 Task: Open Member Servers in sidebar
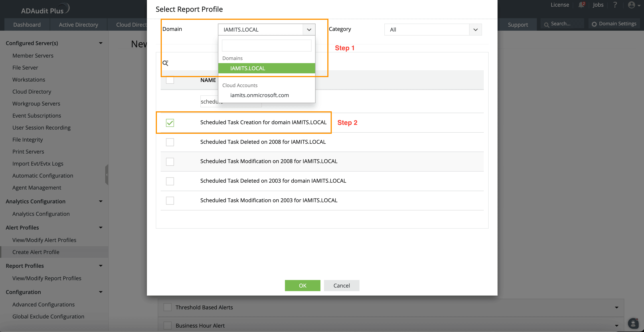coord(33,55)
